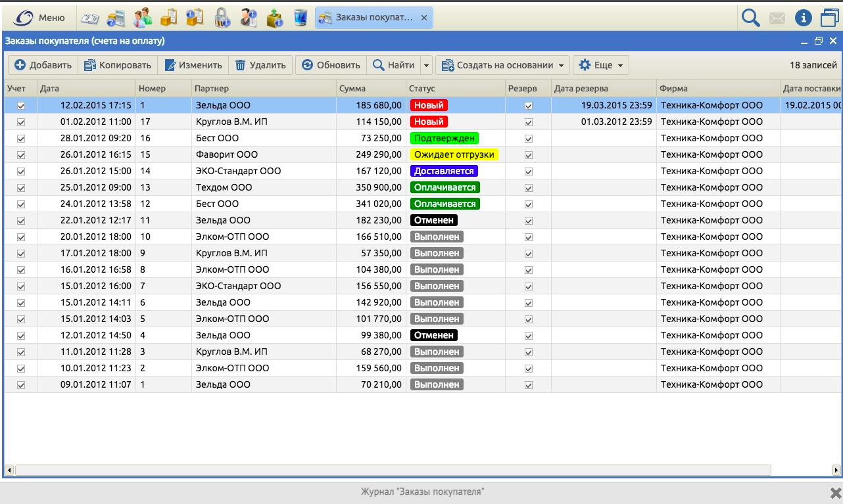Open the Создать на основании dropdown

click(503, 65)
